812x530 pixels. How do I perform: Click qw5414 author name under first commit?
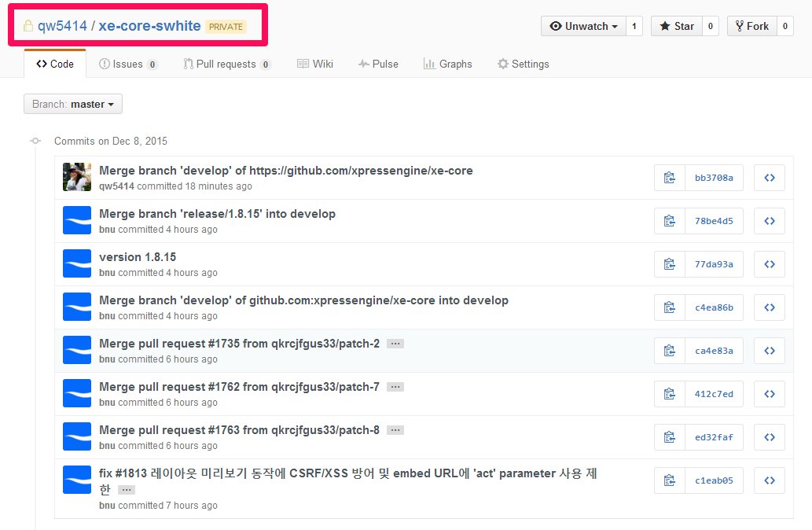point(116,186)
